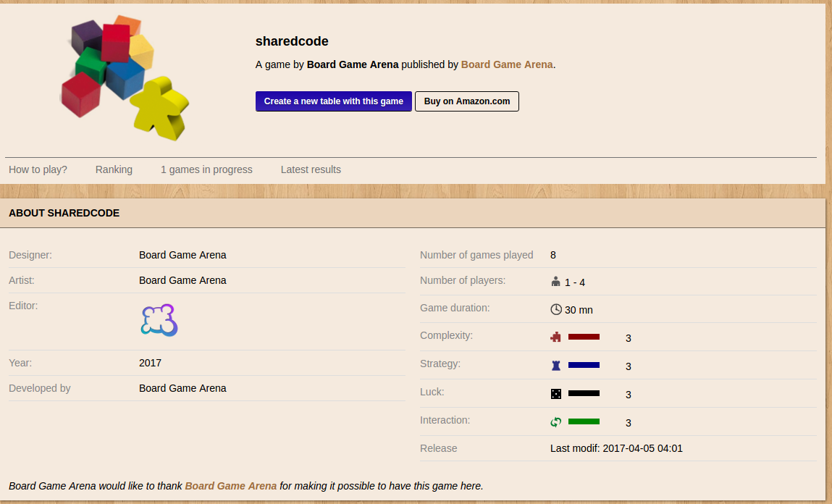Image resolution: width=832 pixels, height=504 pixels.
Task: View the 1 games in progress
Action: pos(206,169)
